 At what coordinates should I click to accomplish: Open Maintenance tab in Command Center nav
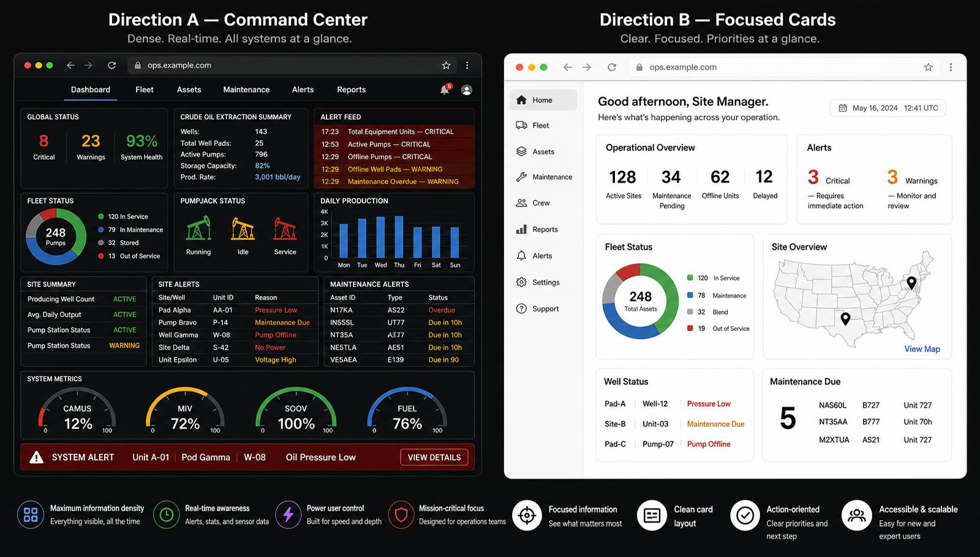click(x=246, y=89)
